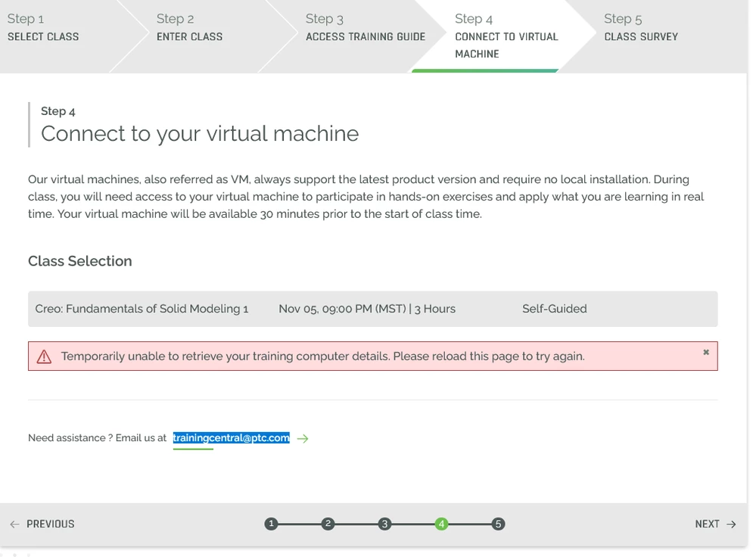Select progress dot number 1
Viewport: 756px width, 557px height.
pos(272,524)
